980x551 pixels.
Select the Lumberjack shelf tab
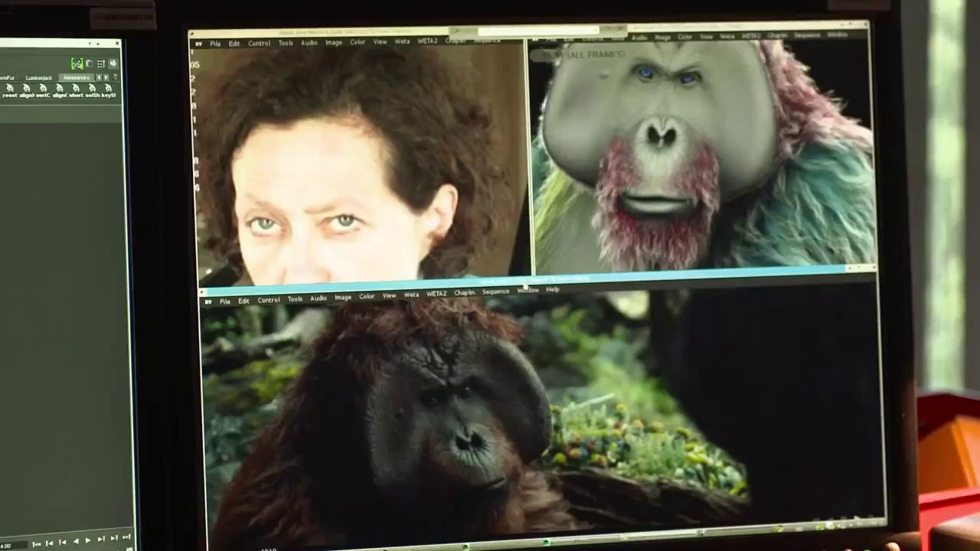38,78
